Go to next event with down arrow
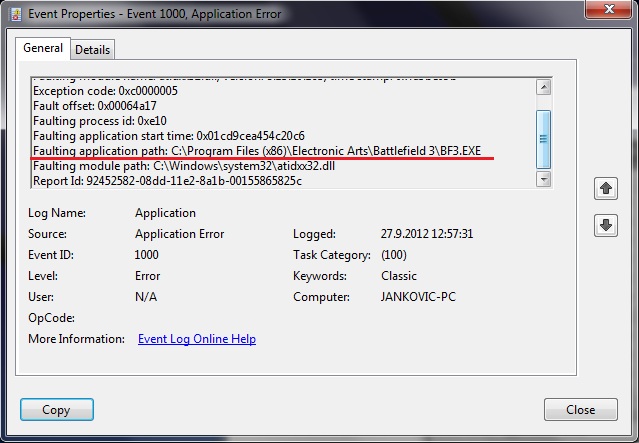 tap(606, 225)
